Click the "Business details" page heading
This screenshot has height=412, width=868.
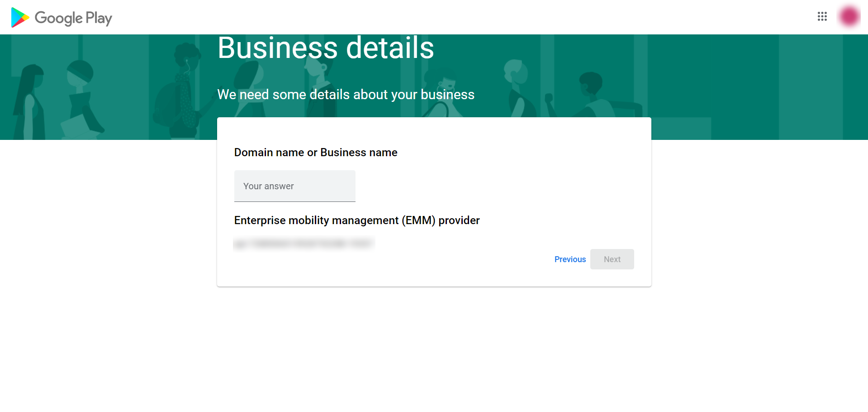326,48
